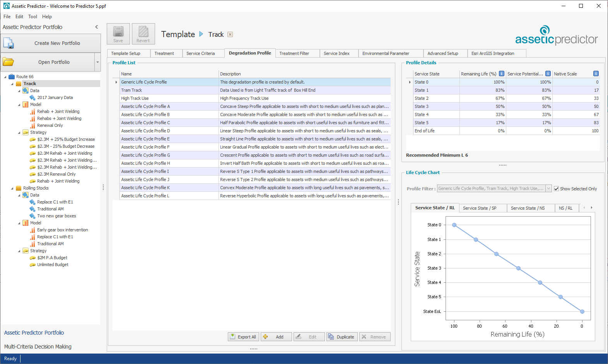Open the Edit menu
The height and width of the screenshot is (364, 608).
(19, 17)
